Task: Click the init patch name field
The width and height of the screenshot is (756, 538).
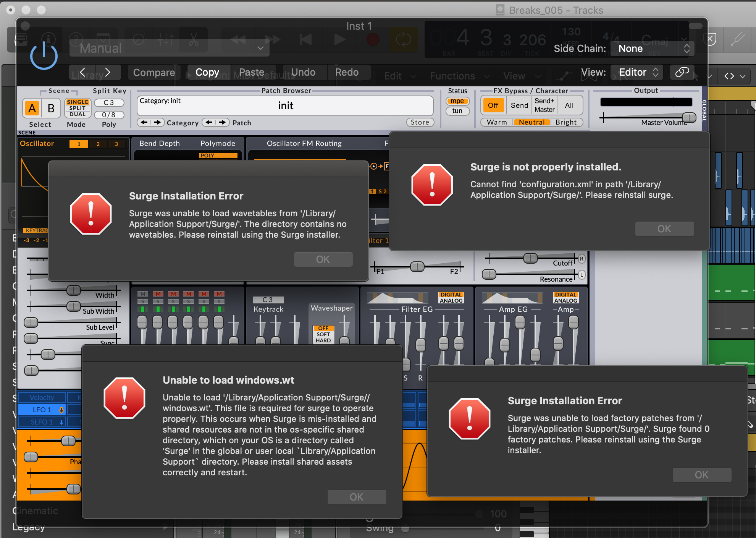Action: click(x=286, y=106)
